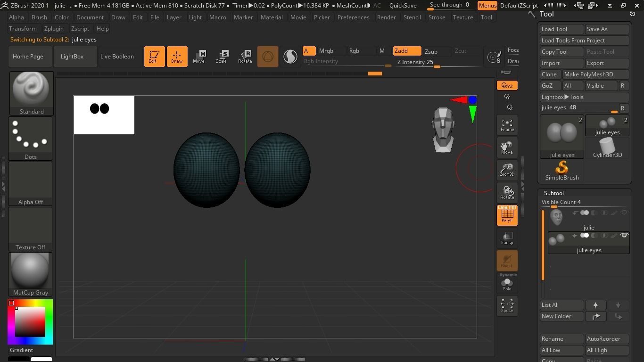Toggle Ghost transparency
Screen dimensions: 644x362
pyautogui.click(x=507, y=260)
